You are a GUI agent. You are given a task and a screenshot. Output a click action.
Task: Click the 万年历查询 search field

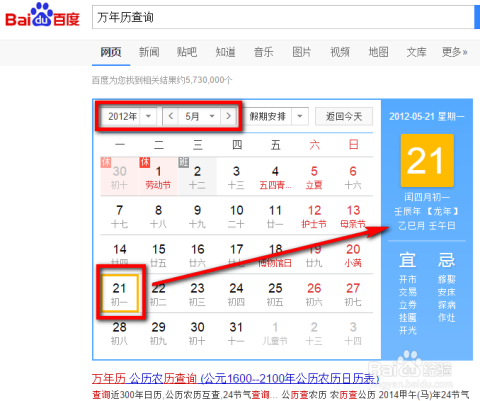coord(283,17)
